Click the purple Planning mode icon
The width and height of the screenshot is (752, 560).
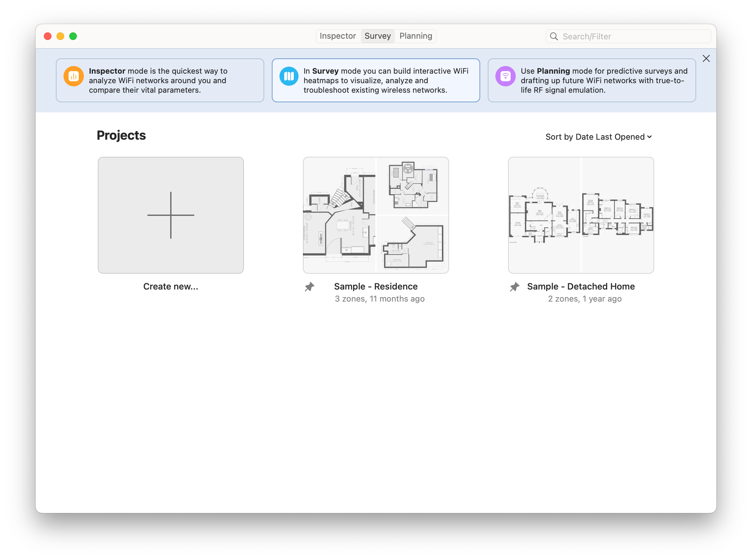tap(505, 76)
